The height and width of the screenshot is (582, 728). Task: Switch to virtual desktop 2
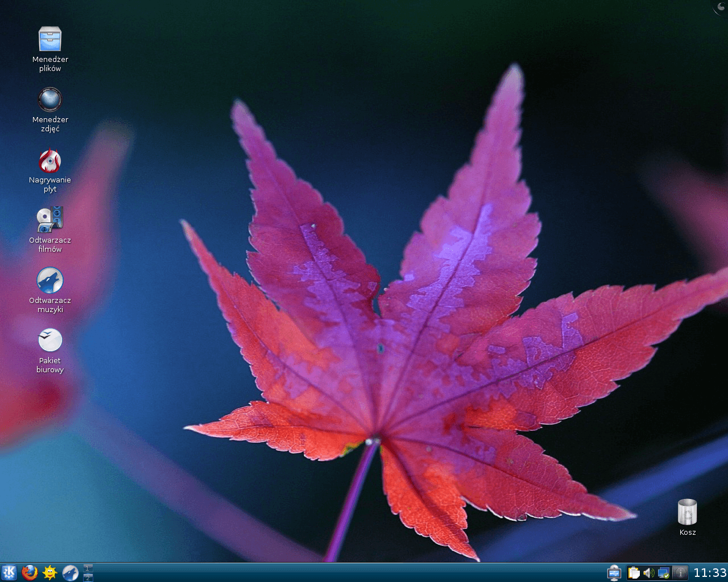pos(88,577)
